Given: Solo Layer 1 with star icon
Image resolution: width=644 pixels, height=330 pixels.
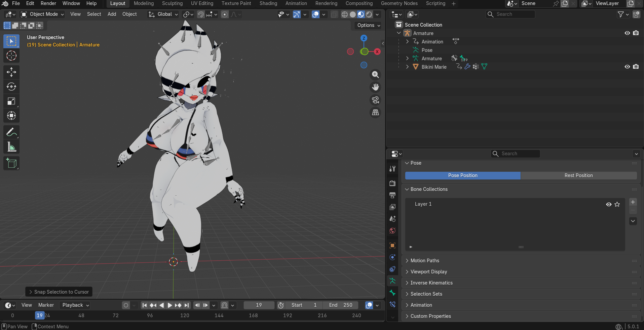Looking at the screenshot, I should (x=617, y=204).
